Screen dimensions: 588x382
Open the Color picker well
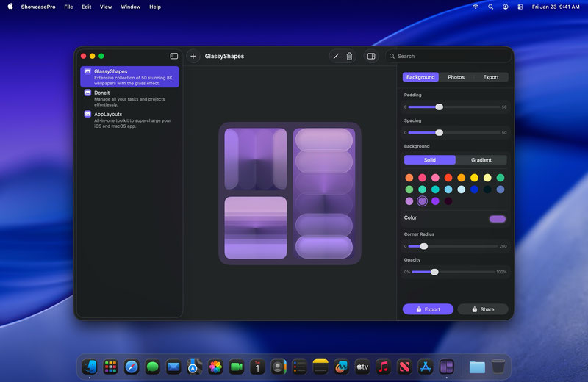(x=498, y=218)
